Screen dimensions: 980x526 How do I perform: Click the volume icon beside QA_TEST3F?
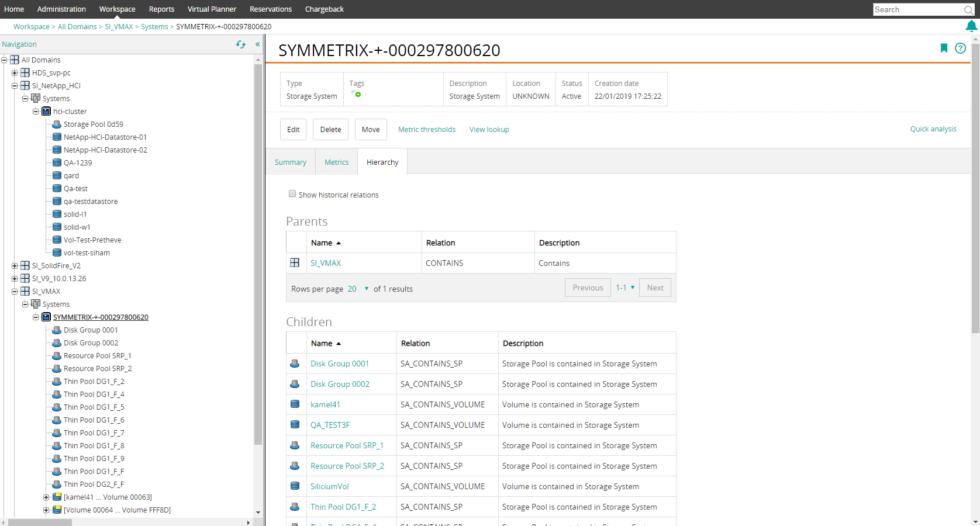[x=295, y=425]
